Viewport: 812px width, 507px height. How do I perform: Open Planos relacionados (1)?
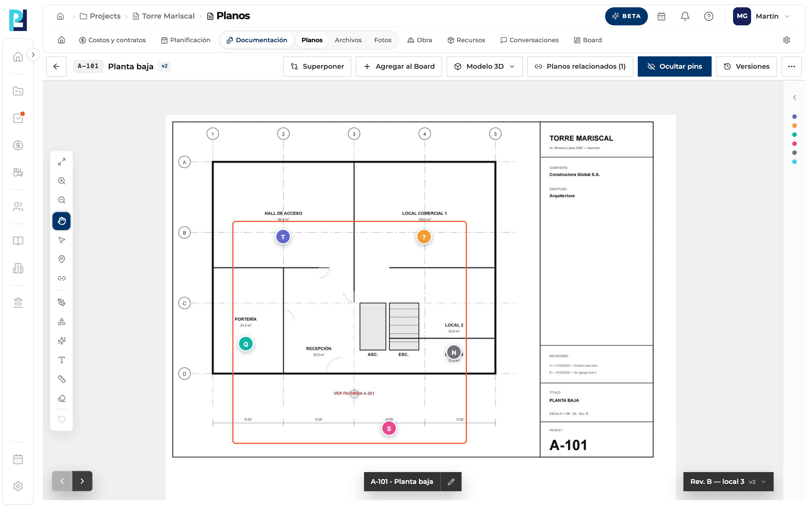tap(580, 66)
